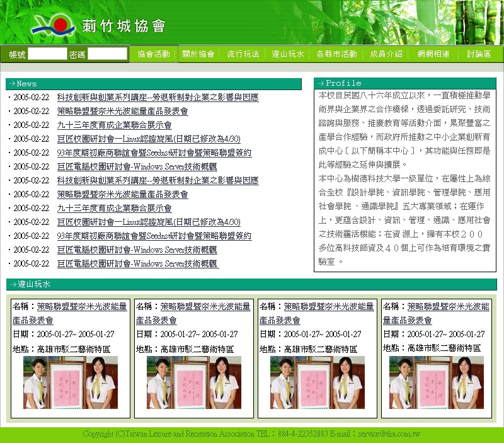Focus the 帳號 account input field
This screenshot has width=504, height=443.
point(47,54)
